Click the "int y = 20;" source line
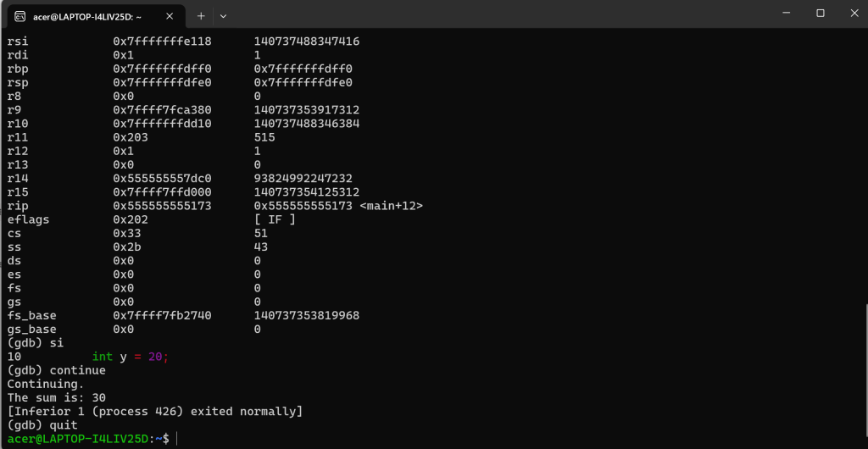This screenshot has height=449, width=868. tap(130, 357)
